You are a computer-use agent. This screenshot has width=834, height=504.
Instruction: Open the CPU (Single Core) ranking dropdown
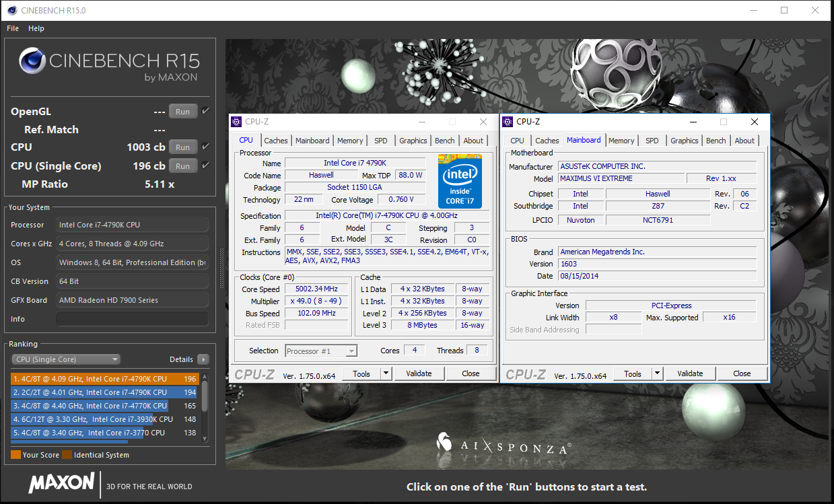pos(67,359)
